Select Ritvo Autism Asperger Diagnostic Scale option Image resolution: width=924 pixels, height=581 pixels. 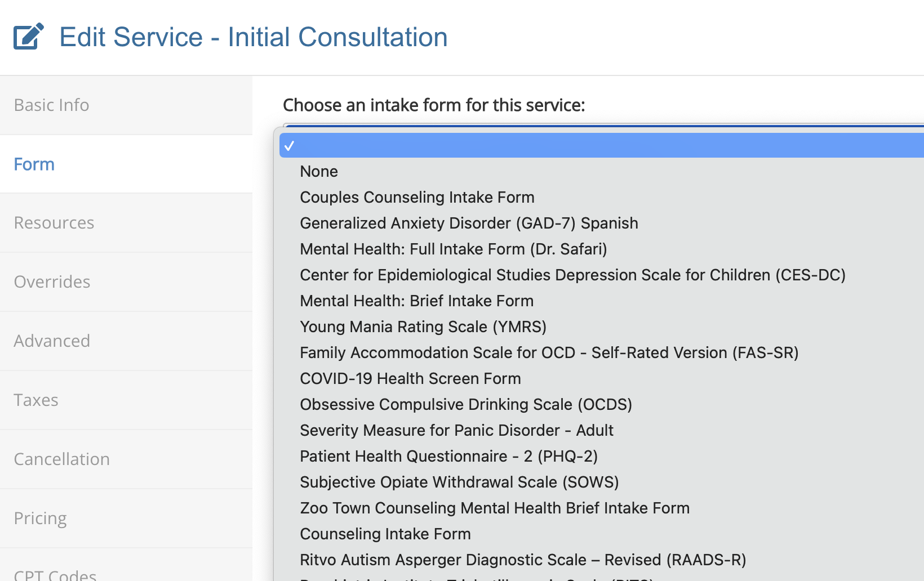pyautogui.click(x=523, y=560)
